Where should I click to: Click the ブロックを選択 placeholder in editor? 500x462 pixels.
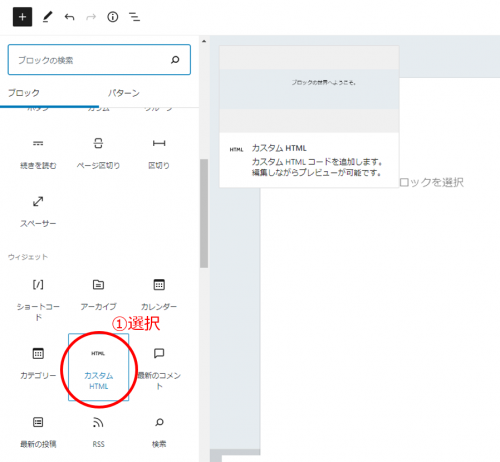coord(431,182)
